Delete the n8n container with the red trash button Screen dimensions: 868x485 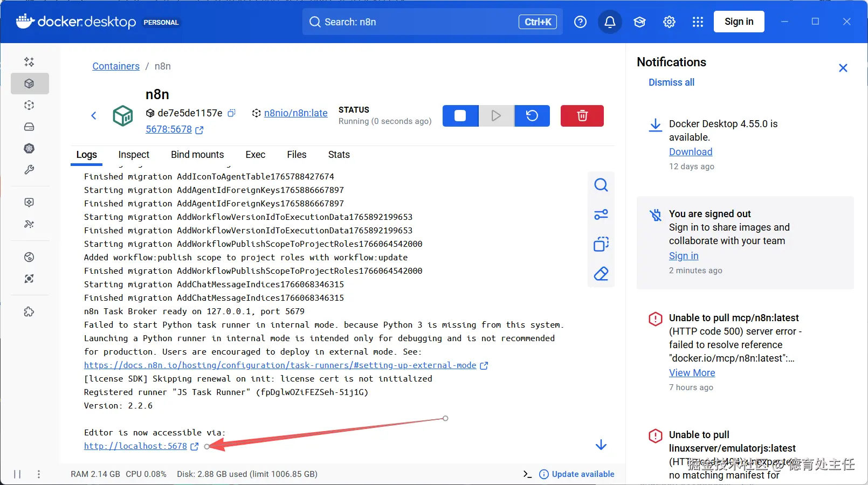coord(582,116)
